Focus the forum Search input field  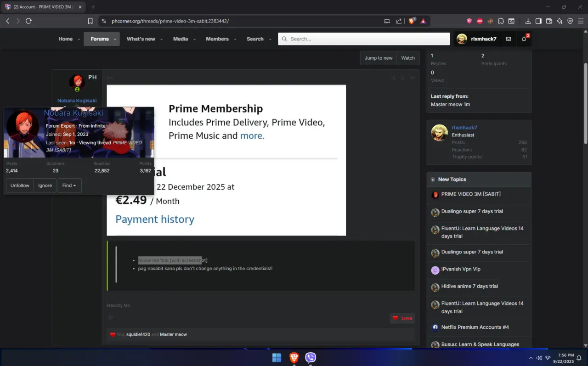(364, 39)
